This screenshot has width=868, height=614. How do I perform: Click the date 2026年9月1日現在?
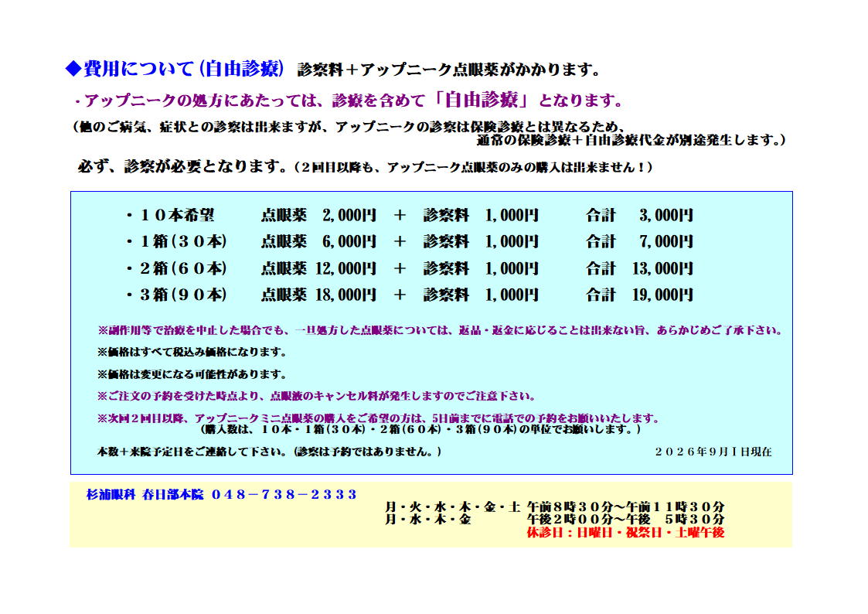point(713,452)
